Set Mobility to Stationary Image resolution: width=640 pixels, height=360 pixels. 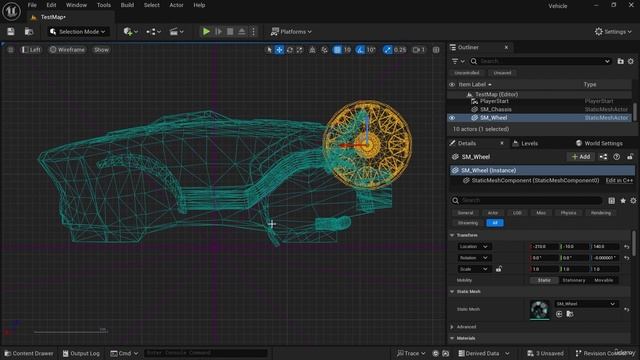(574, 280)
